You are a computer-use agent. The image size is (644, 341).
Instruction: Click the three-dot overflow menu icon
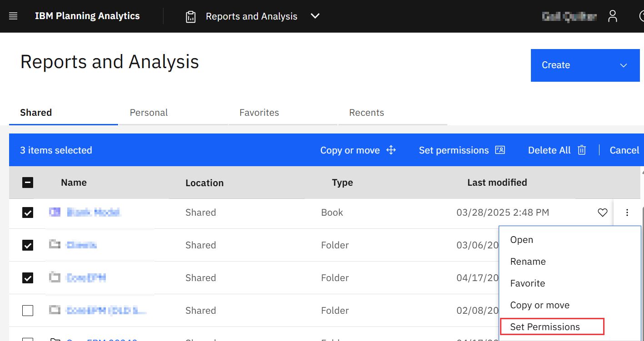tap(627, 213)
